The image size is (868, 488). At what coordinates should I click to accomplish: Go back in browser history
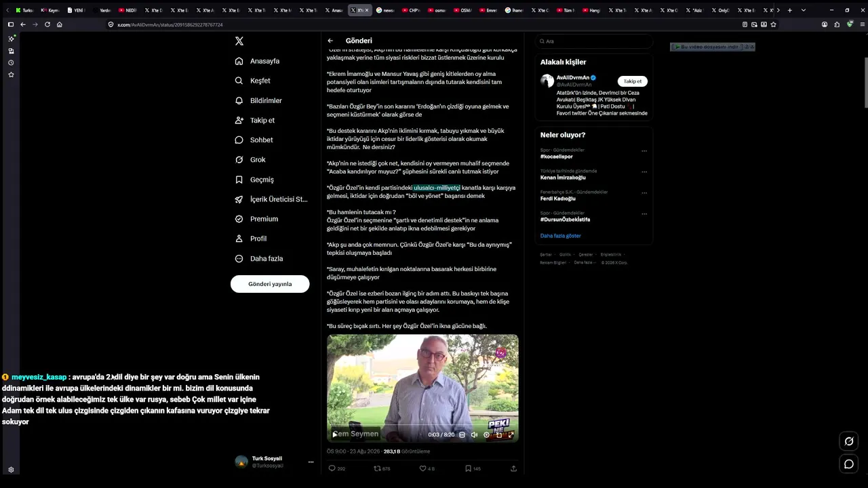coord(23,24)
